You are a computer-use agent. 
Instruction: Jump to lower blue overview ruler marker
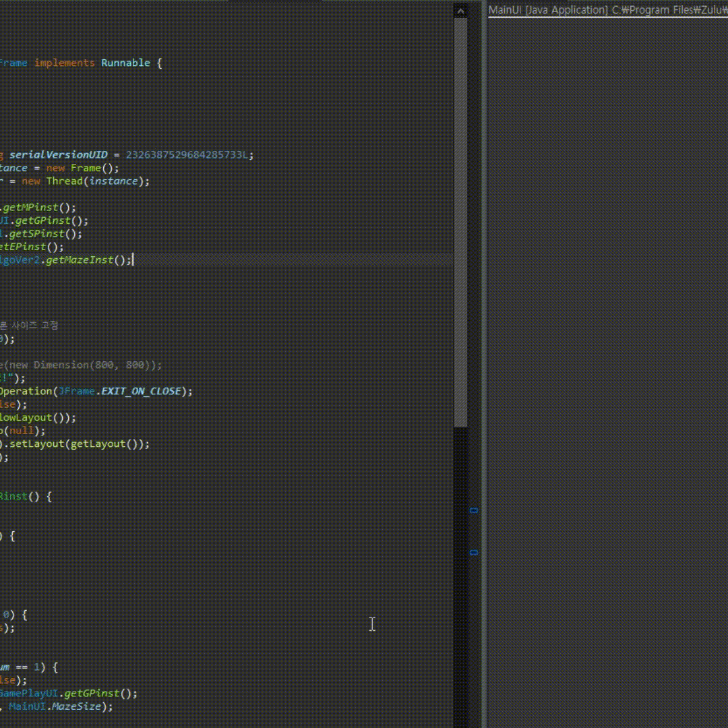pos(474,553)
